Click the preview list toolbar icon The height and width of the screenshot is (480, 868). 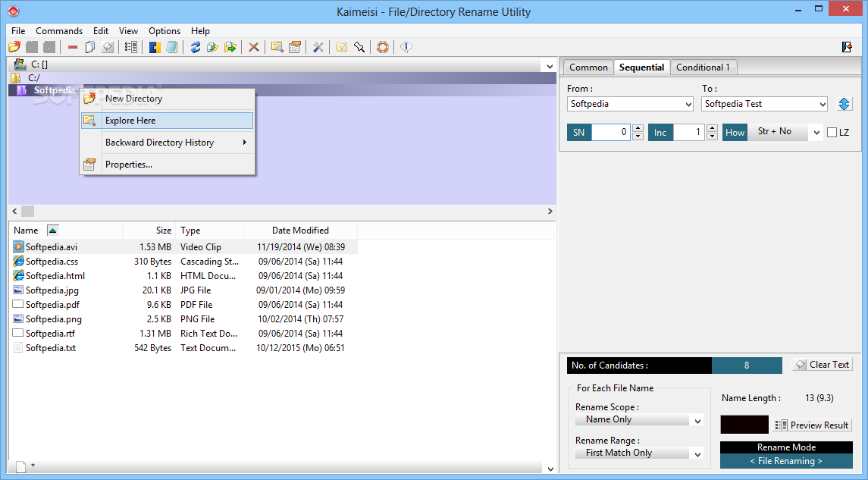click(131, 47)
